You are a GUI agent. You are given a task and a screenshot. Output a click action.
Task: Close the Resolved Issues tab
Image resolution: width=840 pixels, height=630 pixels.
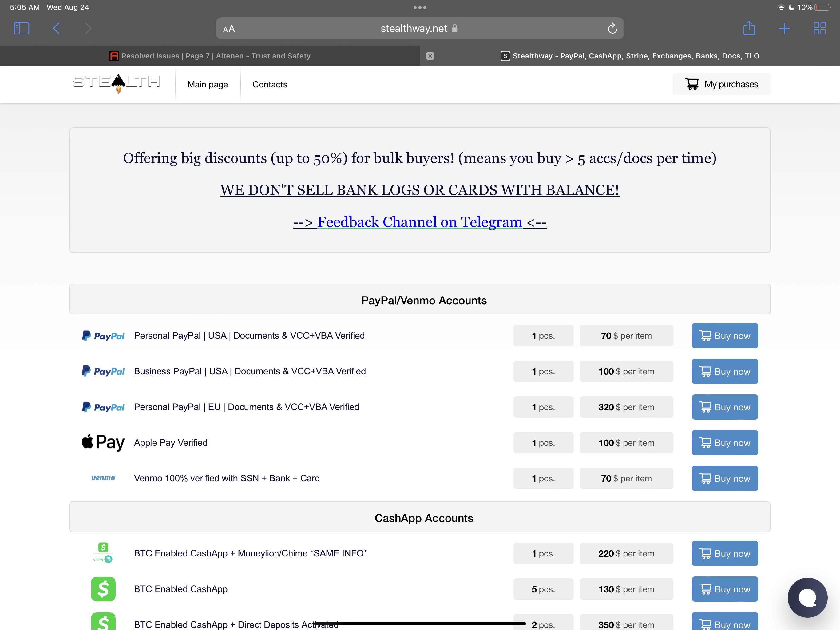[x=430, y=56]
